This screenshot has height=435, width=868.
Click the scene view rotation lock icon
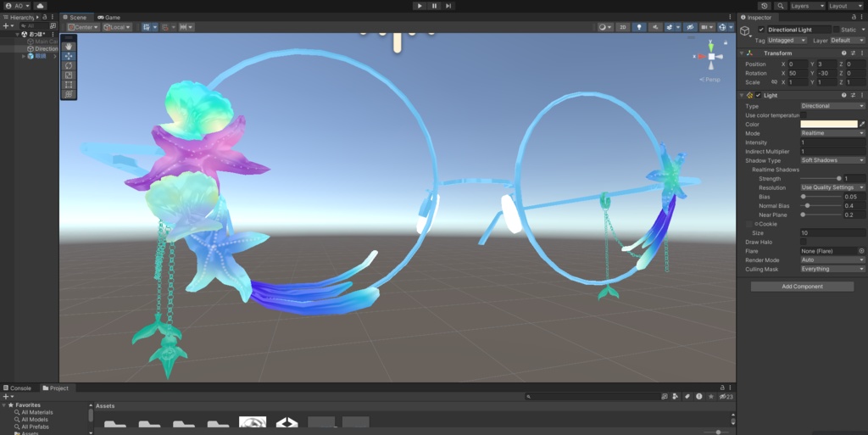[x=726, y=42]
